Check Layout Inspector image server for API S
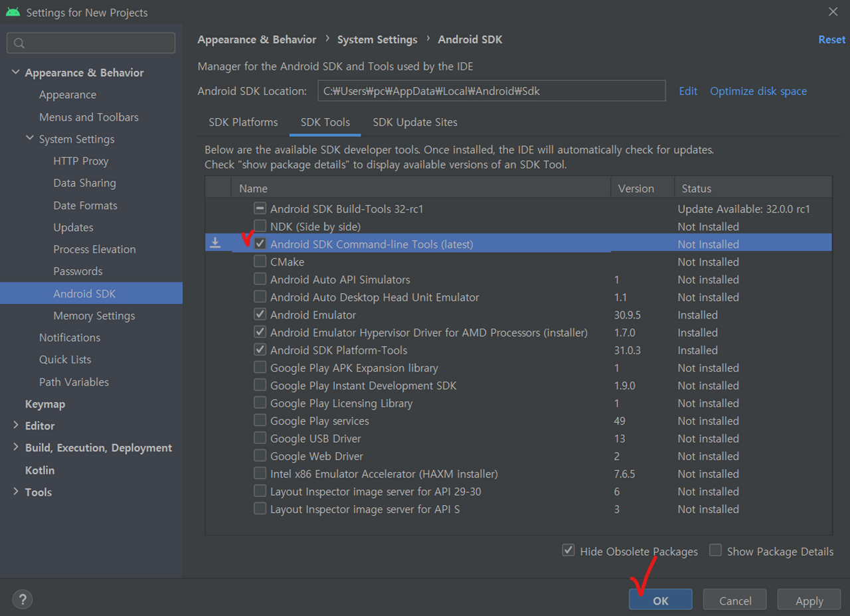The image size is (850, 616). click(260, 508)
